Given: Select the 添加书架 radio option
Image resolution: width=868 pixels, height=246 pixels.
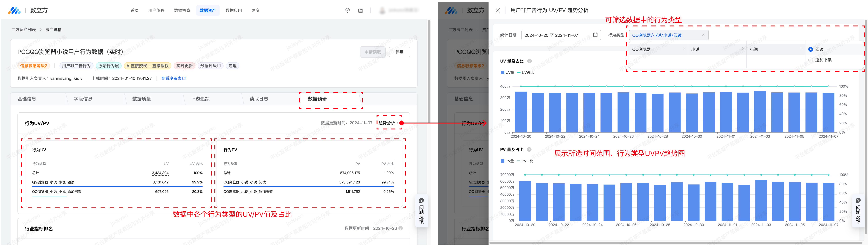Looking at the screenshot, I should (x=810, y=60).
